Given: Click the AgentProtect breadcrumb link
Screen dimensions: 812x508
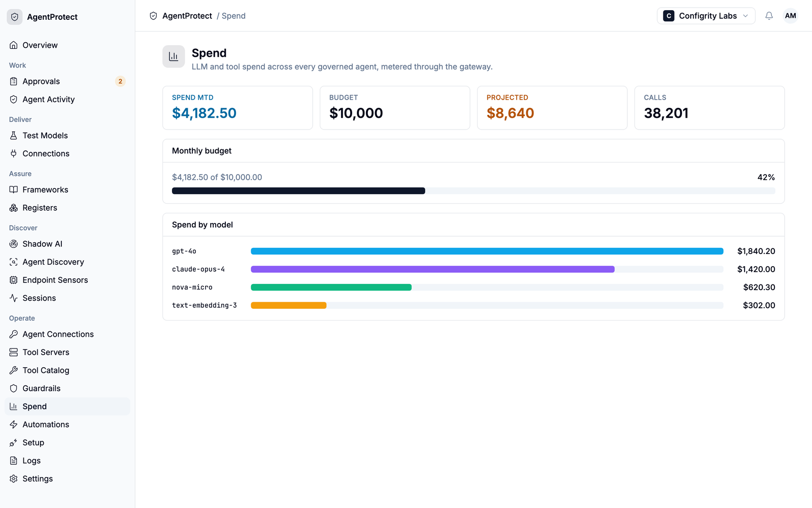Looking at the screenshot, I should coord(187,16).
